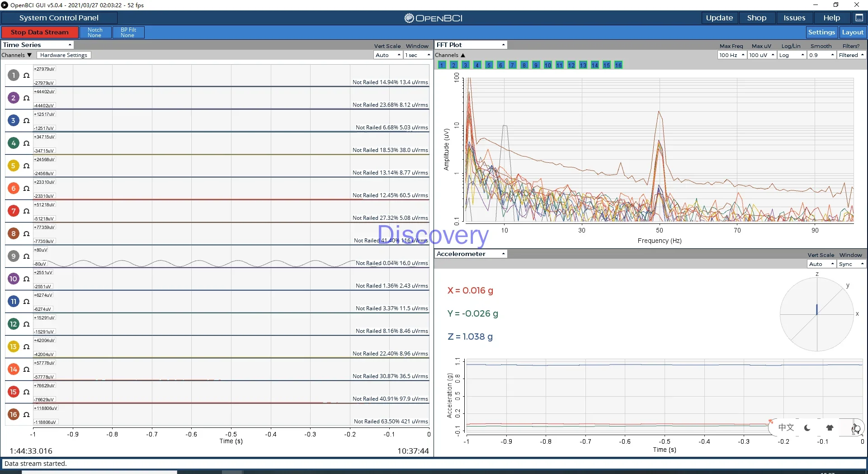Open the Time Series widget selector
This screenshot has height=474, width=868.
click(x=38, y=45)
